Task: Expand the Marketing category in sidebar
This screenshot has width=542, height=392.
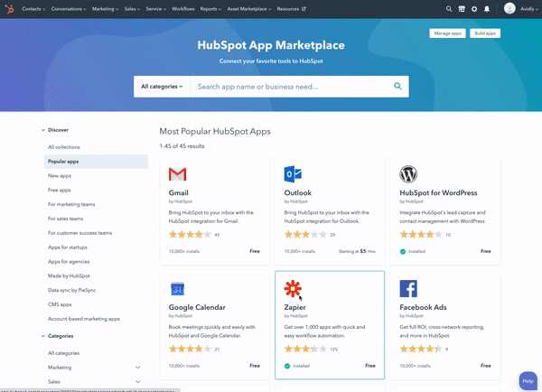Action: click(x=137, y=368)
